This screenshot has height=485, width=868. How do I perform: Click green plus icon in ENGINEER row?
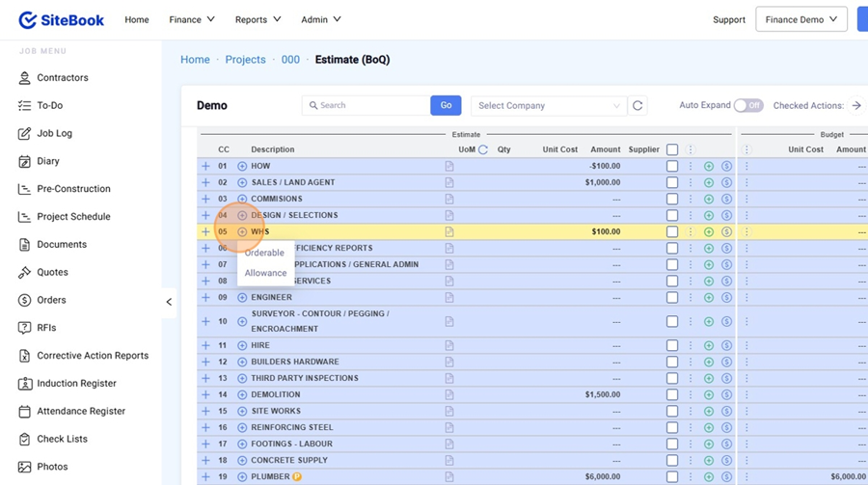709,298
